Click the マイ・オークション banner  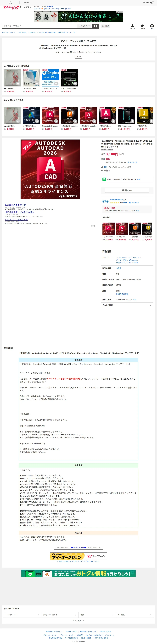(x=78, y=556)
